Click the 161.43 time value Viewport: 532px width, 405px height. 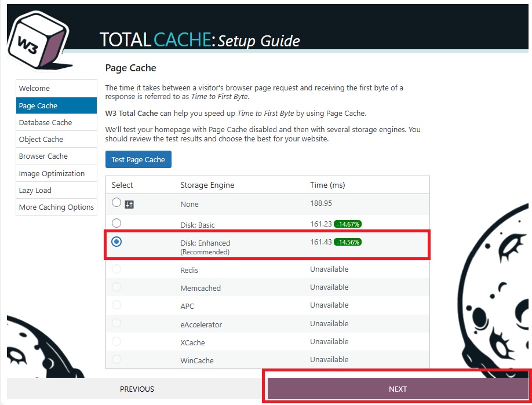[321, 242]
